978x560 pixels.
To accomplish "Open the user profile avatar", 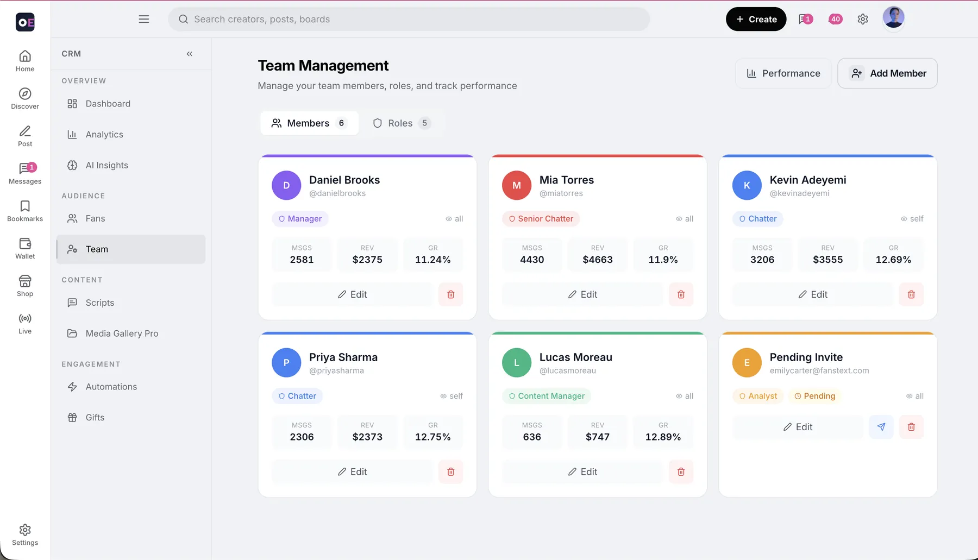I will click(x=893, y=18).
